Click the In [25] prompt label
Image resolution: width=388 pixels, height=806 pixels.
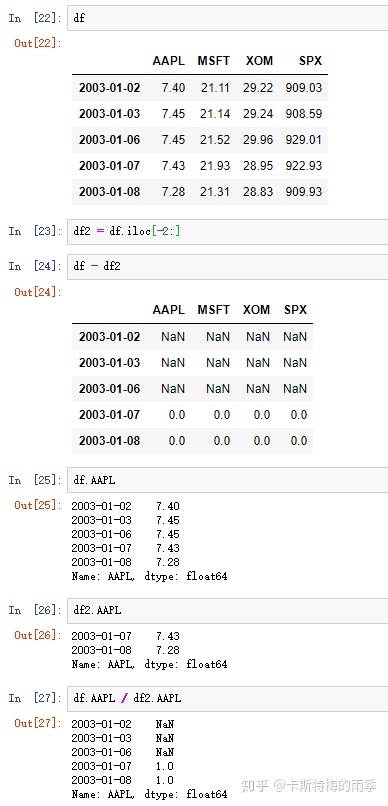coord(34,480)
